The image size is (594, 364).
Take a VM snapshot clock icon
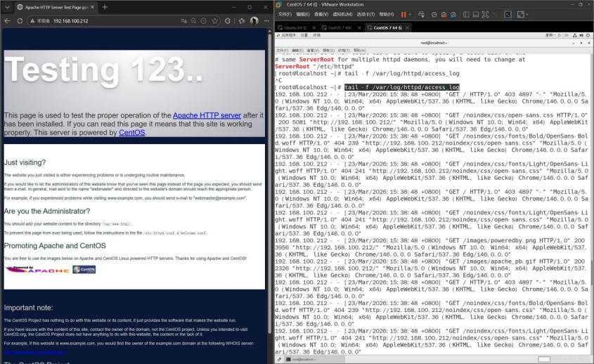[x=434, y=14]
